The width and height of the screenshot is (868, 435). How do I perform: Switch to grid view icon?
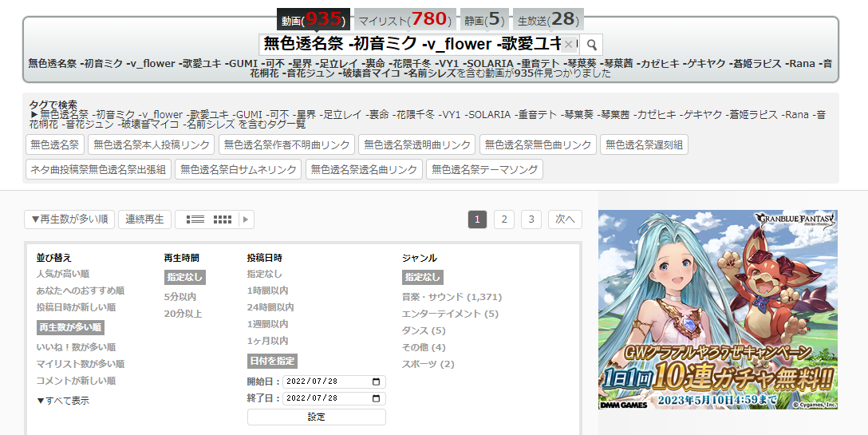point(223,219)
